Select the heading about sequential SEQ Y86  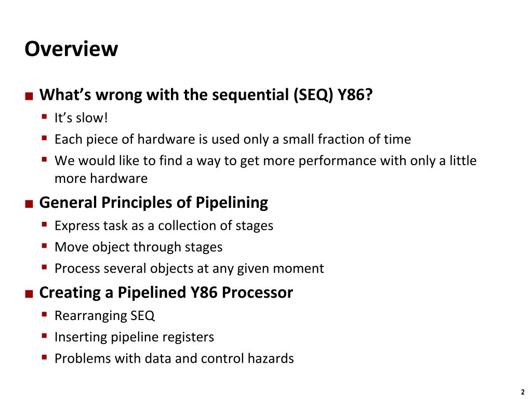coord(206,95)
